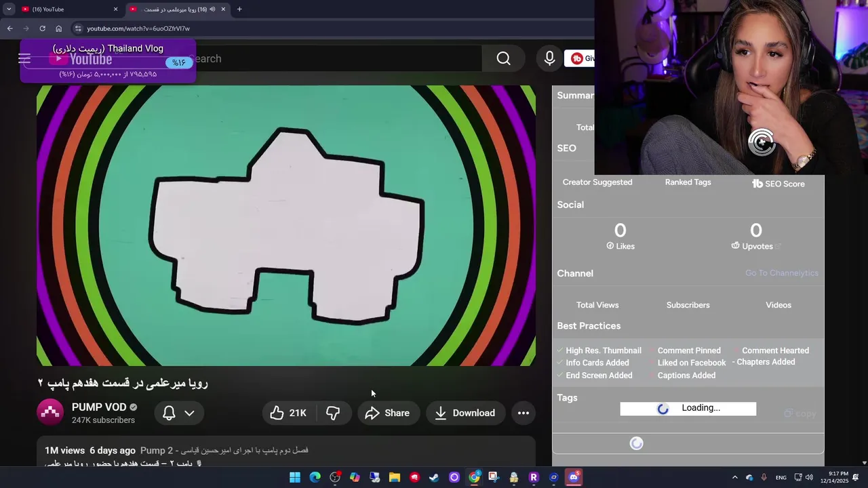Open the Windows Start menu
The height and width of the screenshot is (488, 868).
point(295,477)
